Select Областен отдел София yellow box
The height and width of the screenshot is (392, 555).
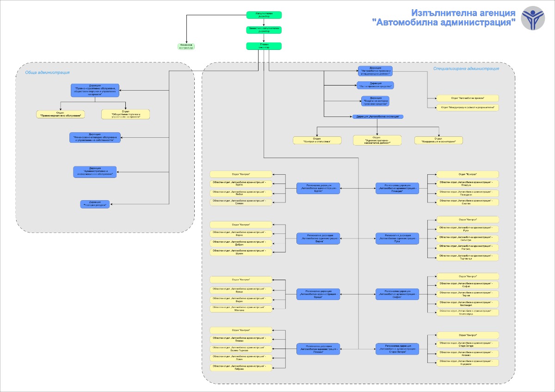[x=468, y=285]
